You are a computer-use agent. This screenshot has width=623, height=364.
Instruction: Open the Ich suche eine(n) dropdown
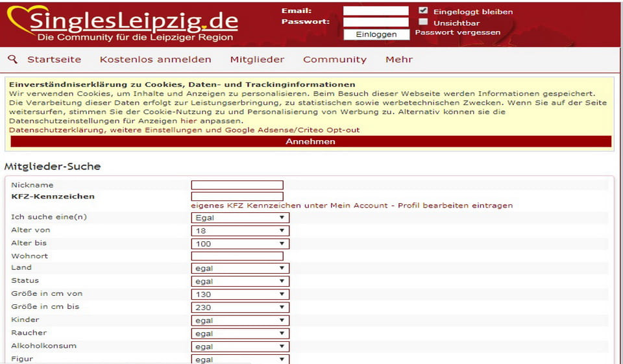240,218
